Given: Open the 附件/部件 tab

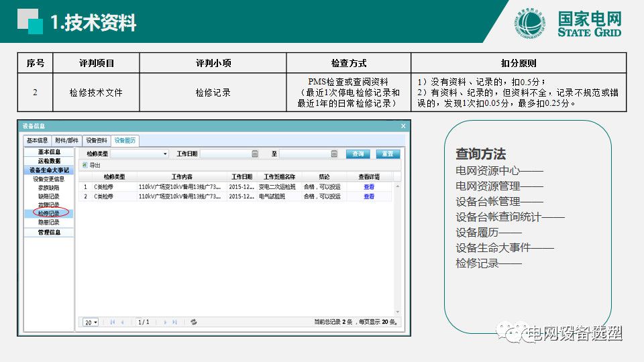Looking at the screenshot, I should [x=66, y=141].
